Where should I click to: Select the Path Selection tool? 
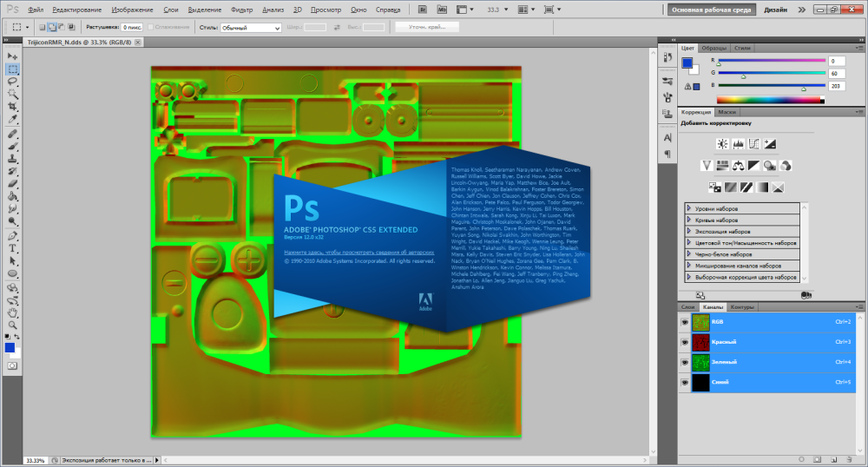[12, 261]
